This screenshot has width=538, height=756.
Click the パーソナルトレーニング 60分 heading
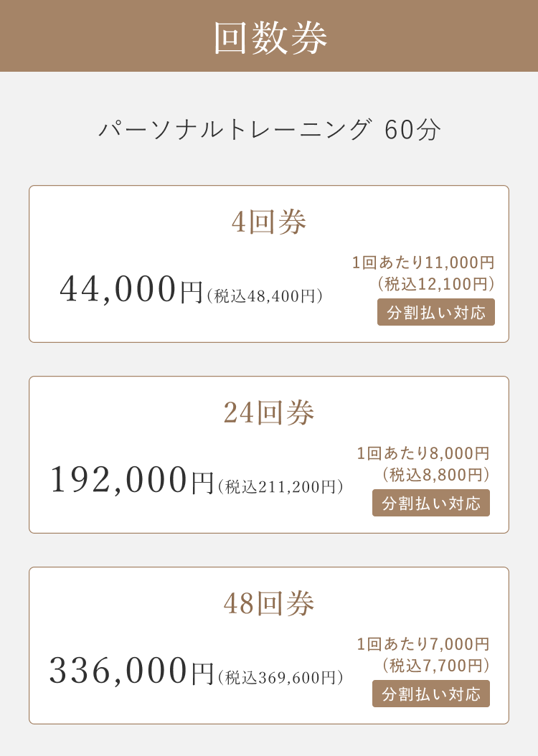(x=269, y=130)
